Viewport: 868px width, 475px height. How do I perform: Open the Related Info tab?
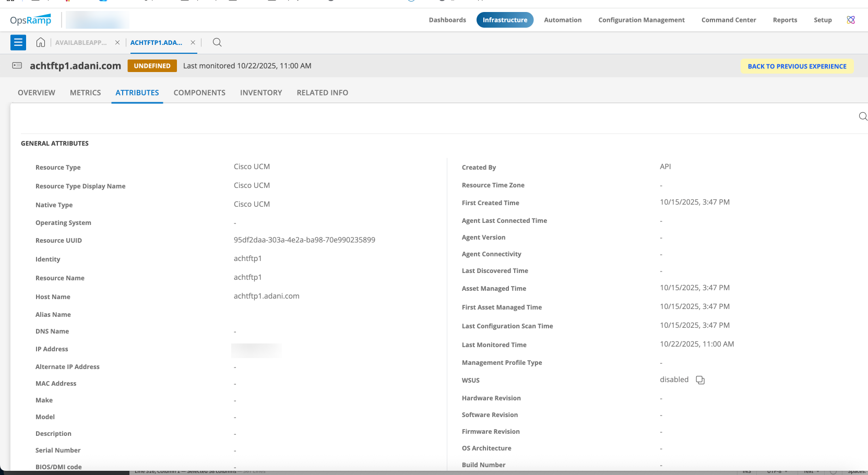(322, 93)
